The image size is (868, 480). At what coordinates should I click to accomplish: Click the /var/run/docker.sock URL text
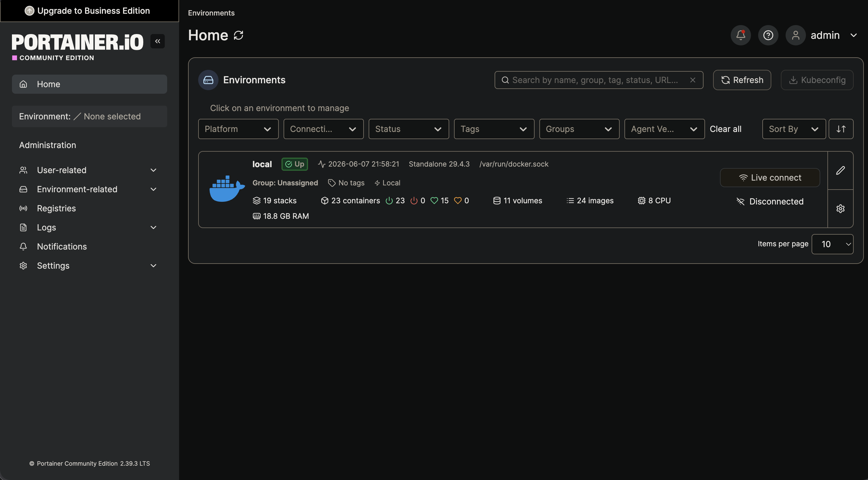[514, 164]
